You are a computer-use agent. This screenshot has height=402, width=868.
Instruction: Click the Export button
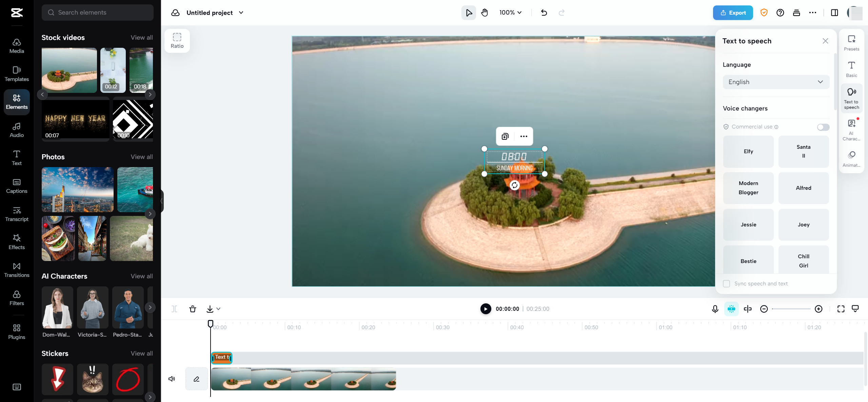click(733, 13)
